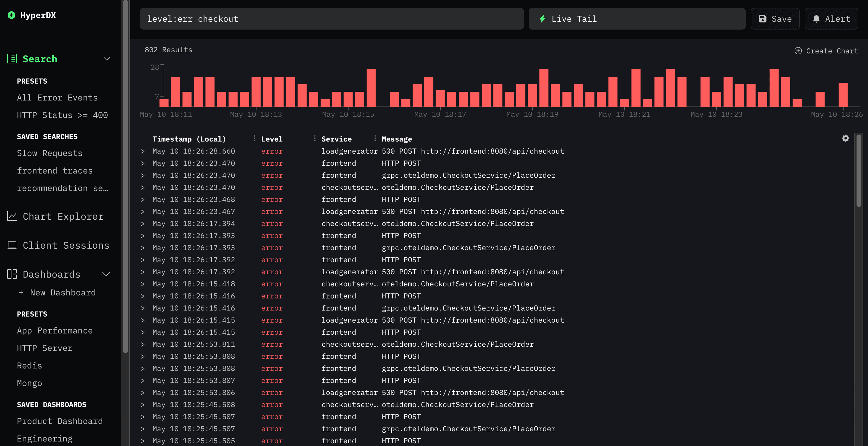Click the Save search button
The image size is (868, 446).
[x=775, y=19]
